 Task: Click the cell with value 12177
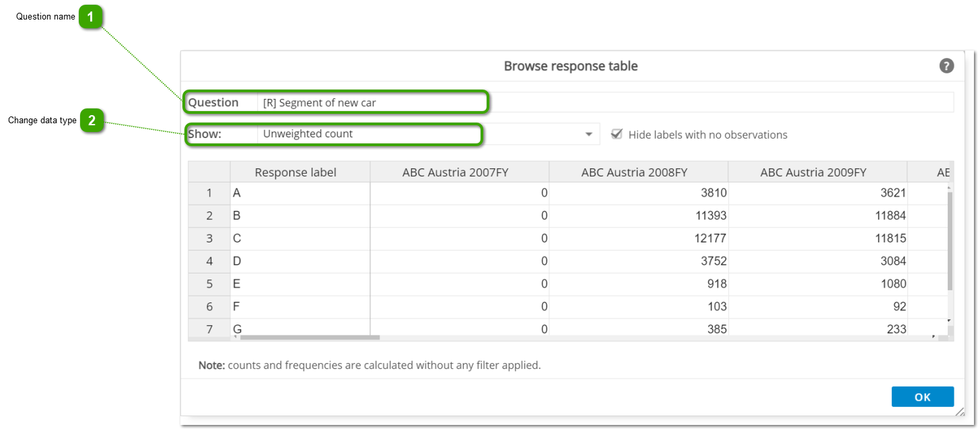[638, 238]
